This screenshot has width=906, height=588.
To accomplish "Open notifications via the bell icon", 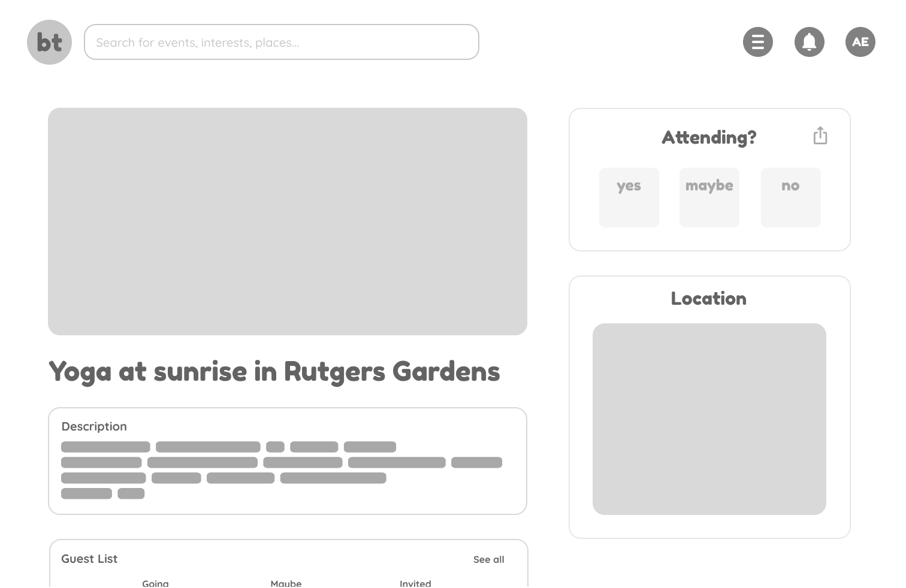I will [809, 42].
